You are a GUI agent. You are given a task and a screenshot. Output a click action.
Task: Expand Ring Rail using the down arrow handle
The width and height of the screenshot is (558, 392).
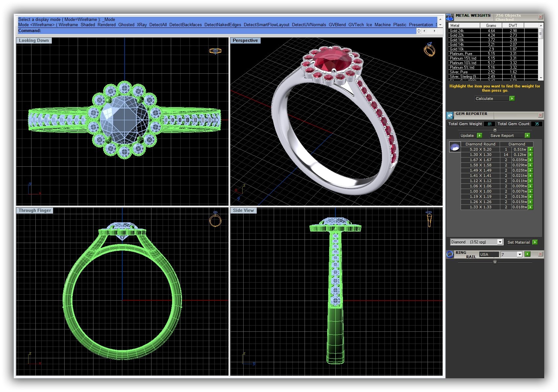pos(495,262)
